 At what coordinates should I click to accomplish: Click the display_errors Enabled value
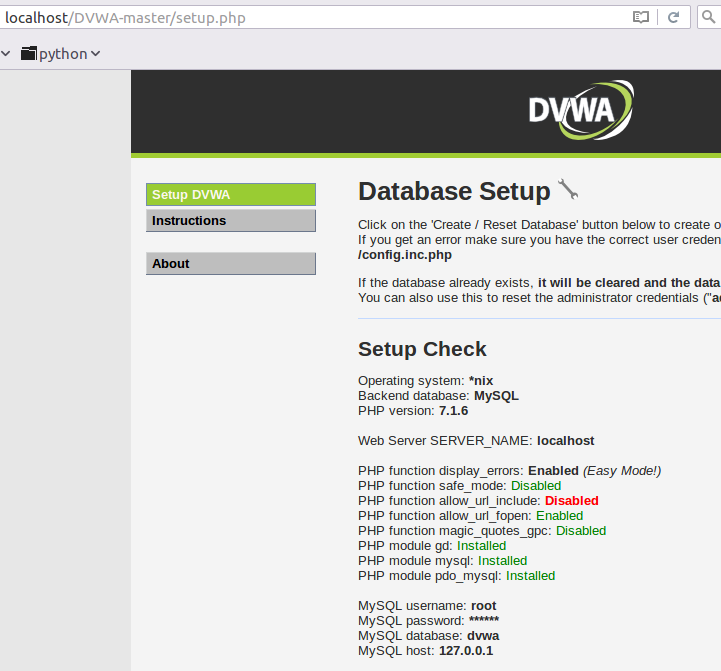pos(553,470)
